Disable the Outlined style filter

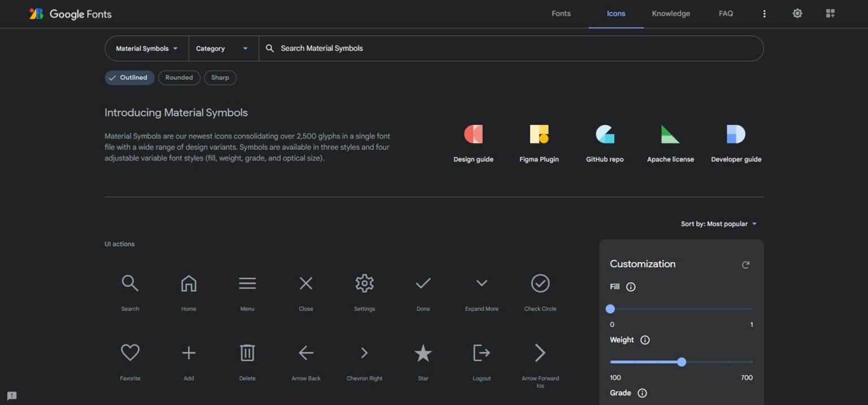click(129, 77)
